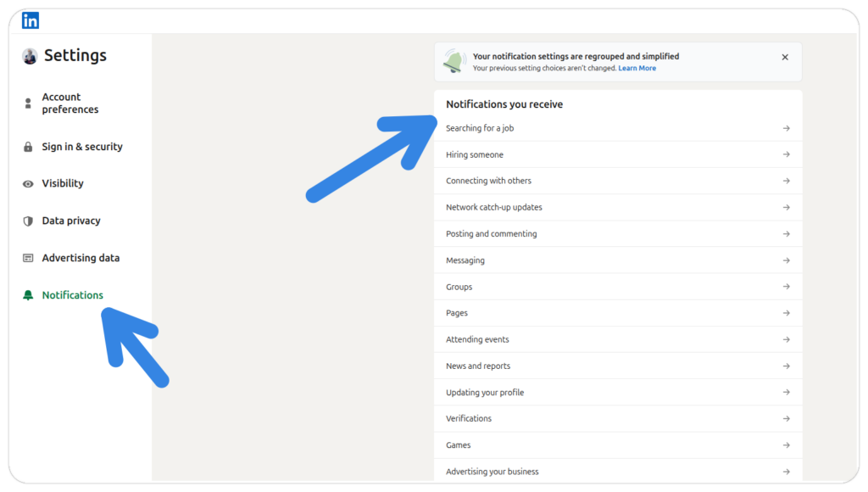Viewport: 868px width, 492px height.
Task: Open 'Connecting with others' notifications
Action: 618,182
